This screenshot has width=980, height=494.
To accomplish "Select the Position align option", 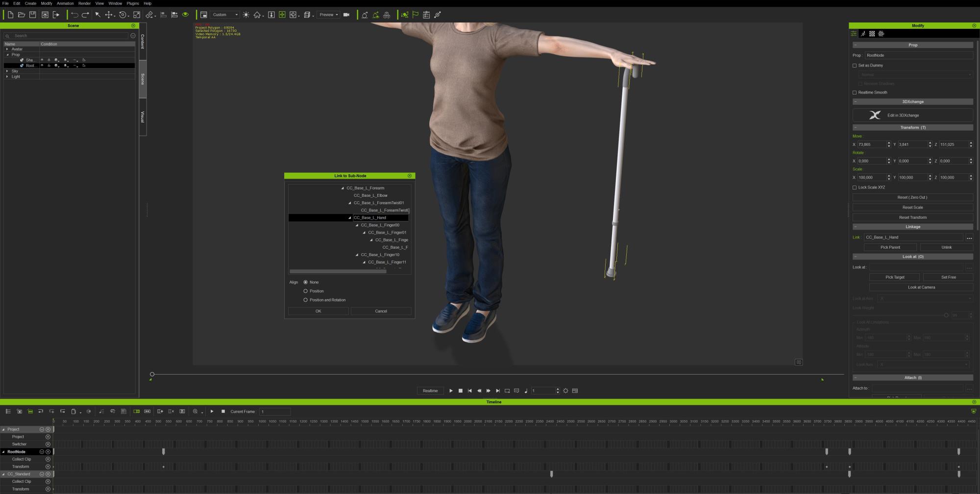I will (306, 291).
